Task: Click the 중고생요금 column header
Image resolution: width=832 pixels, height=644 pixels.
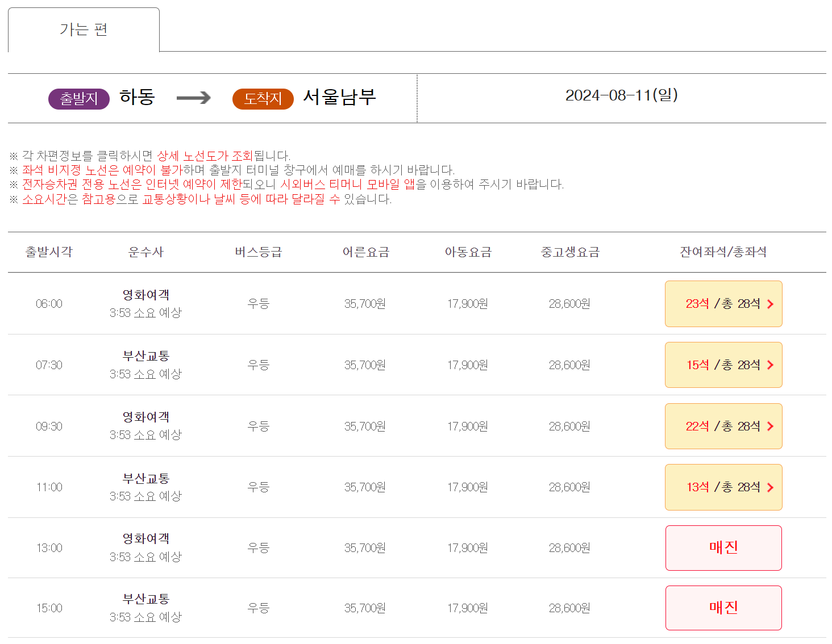Action: tap(570, 252)
